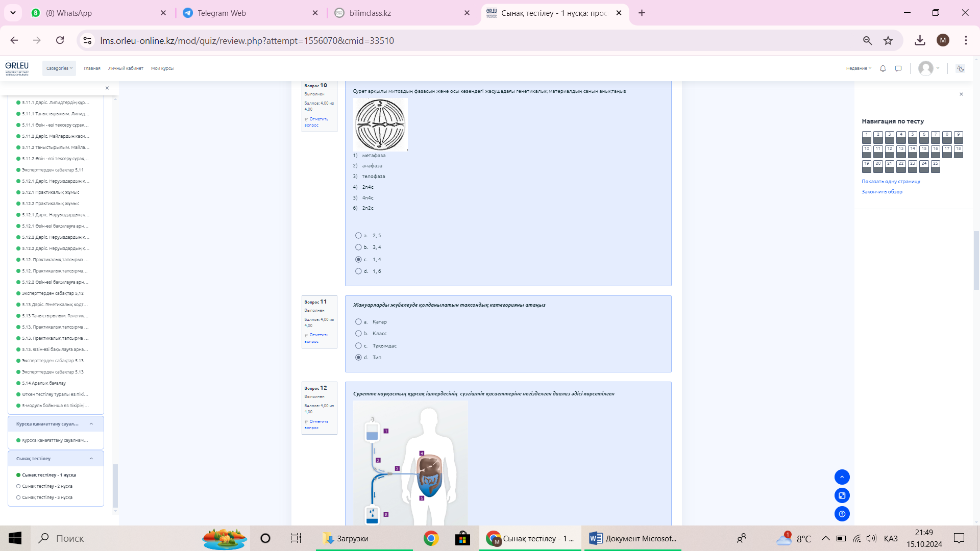Screen dimensions: 980x551
Task: Jump to question 17 in test navigation
Action: pyautogui.click(x=947, y=152)
